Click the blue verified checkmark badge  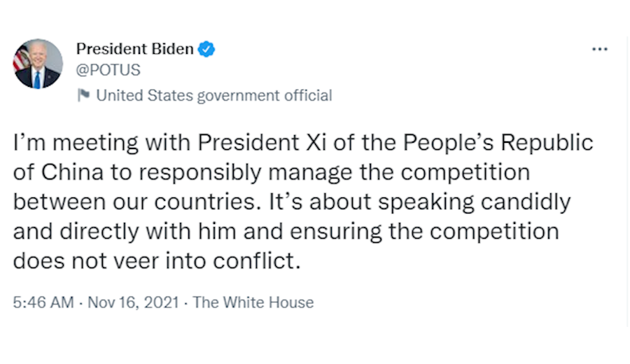pos(206,49)
